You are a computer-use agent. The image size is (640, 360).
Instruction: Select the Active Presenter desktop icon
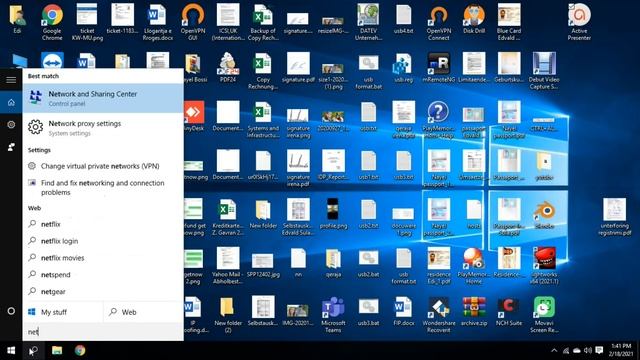click(x=579, y=22)
